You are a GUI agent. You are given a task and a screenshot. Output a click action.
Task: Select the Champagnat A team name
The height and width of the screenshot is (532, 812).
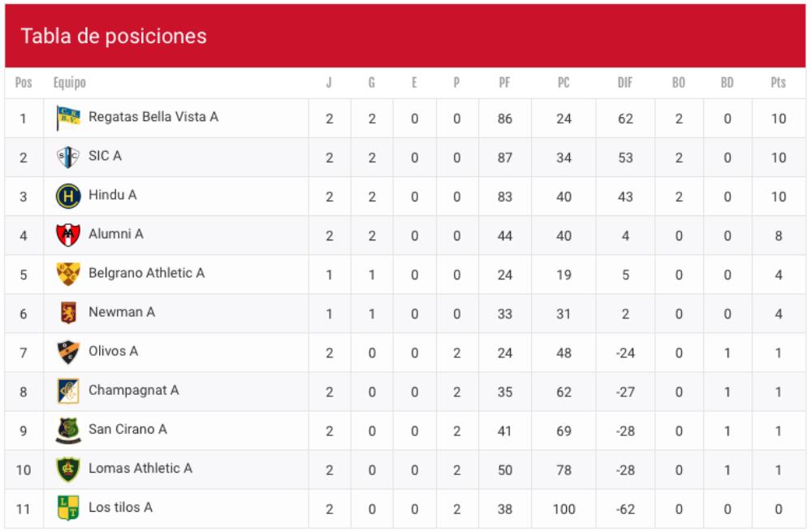[133, 390]
